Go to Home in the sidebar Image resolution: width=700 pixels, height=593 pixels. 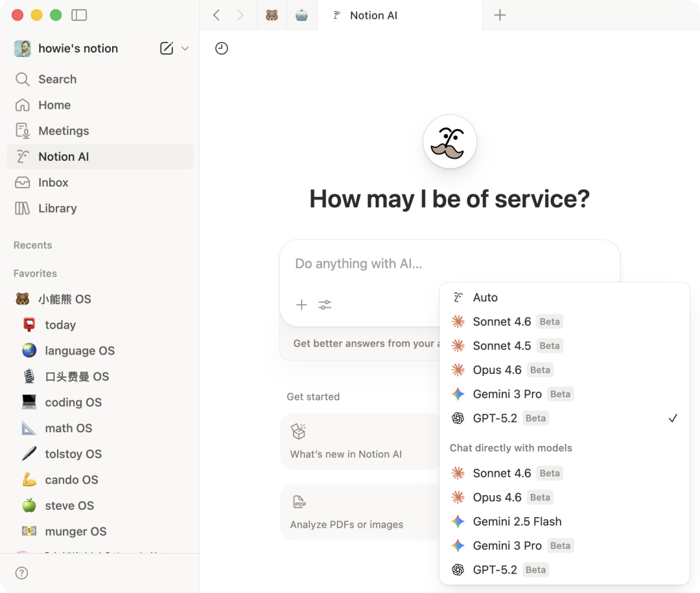coord(100,105)
